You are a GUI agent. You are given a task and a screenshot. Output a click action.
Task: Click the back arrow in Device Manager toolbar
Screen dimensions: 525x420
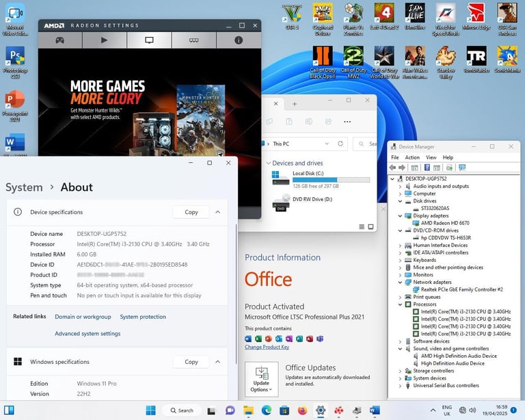coord(393,168)
